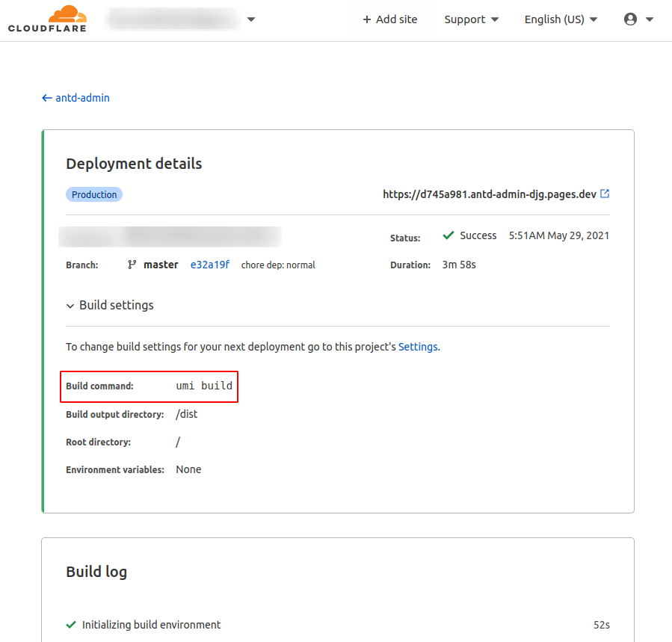The width and height of the screenshot is (672, 642).
Task: Open the Support dropdown
Action: point(471,19)
